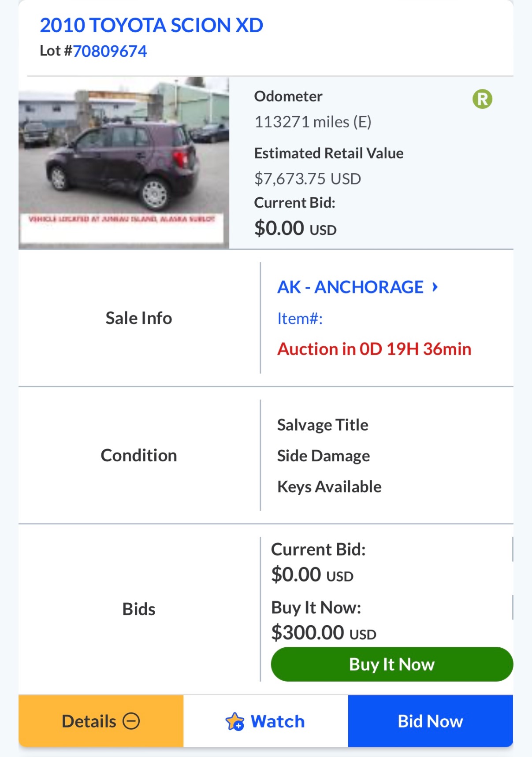
Task: Add this lot with the Watch label
Action: click(277, 722)
